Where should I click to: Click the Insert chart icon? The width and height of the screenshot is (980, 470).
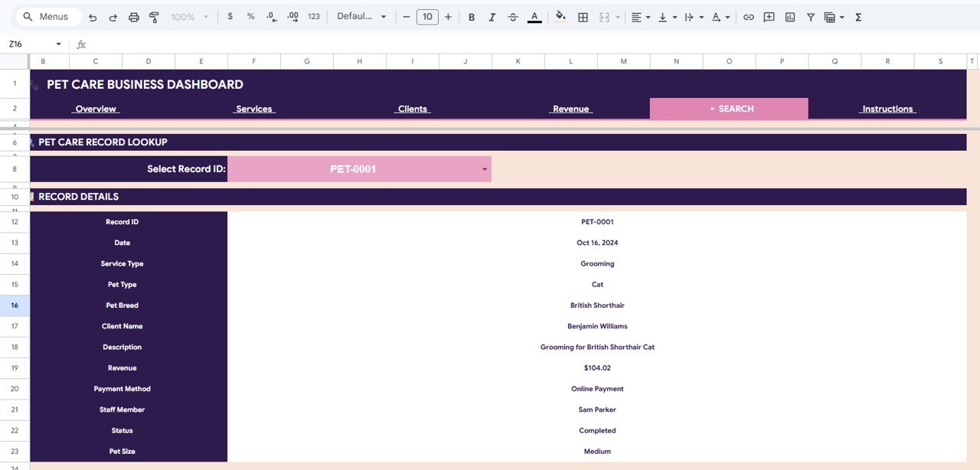coord(789,16)
